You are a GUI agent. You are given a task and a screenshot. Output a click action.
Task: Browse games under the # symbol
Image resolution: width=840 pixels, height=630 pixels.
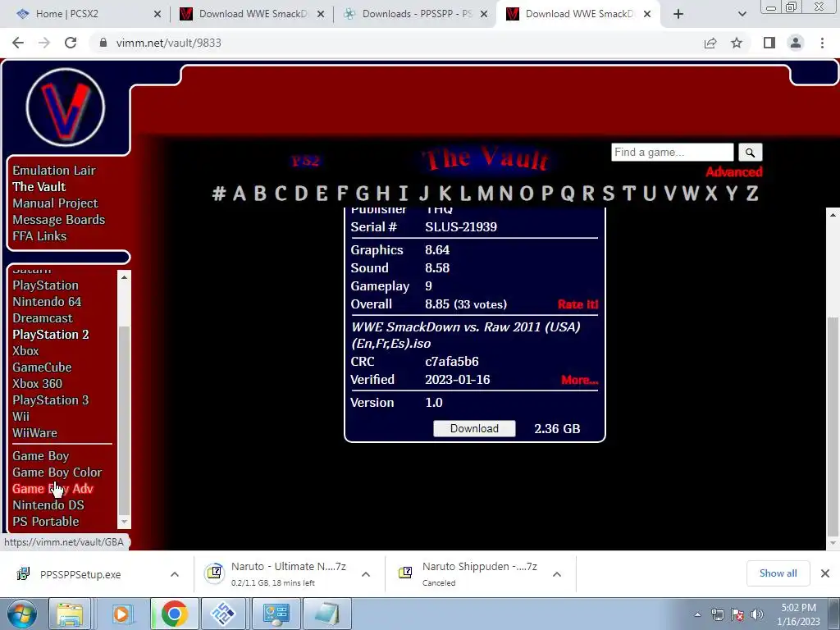point(218,193)
